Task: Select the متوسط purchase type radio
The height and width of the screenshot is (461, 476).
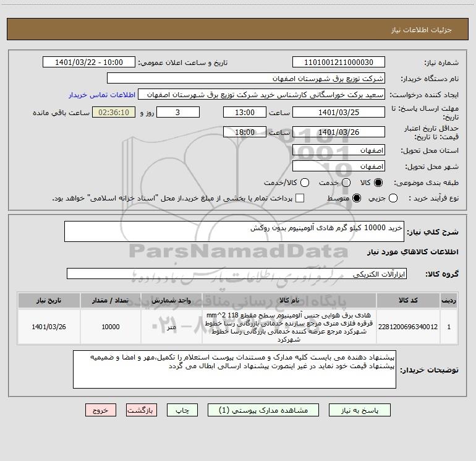Action: coord(357,198)
